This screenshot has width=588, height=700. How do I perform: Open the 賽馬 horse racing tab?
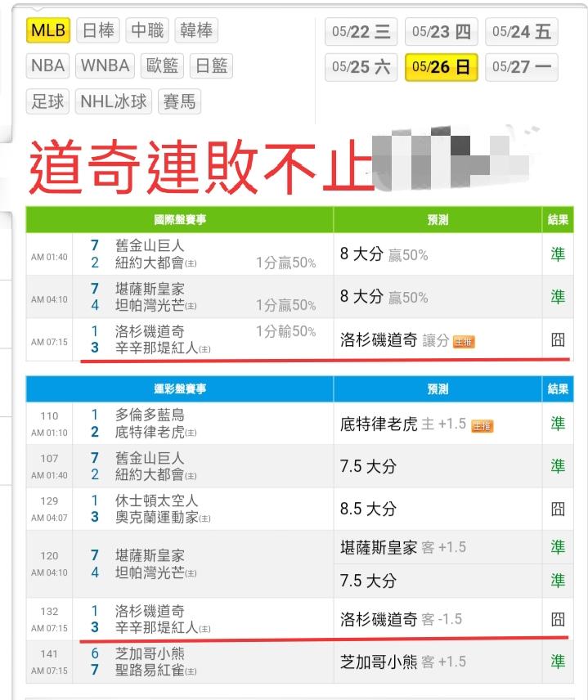pos(179,101)
